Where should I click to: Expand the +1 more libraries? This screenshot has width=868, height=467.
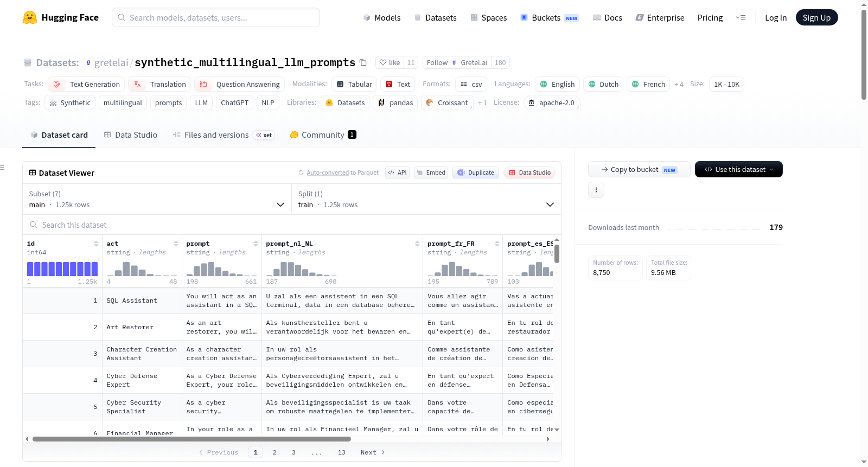482,103
